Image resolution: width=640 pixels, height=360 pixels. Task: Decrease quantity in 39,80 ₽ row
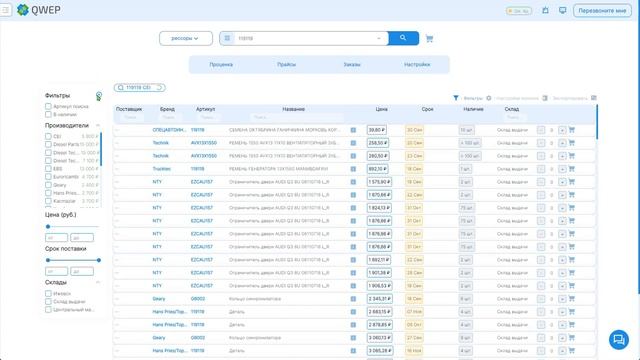point(541,130)
